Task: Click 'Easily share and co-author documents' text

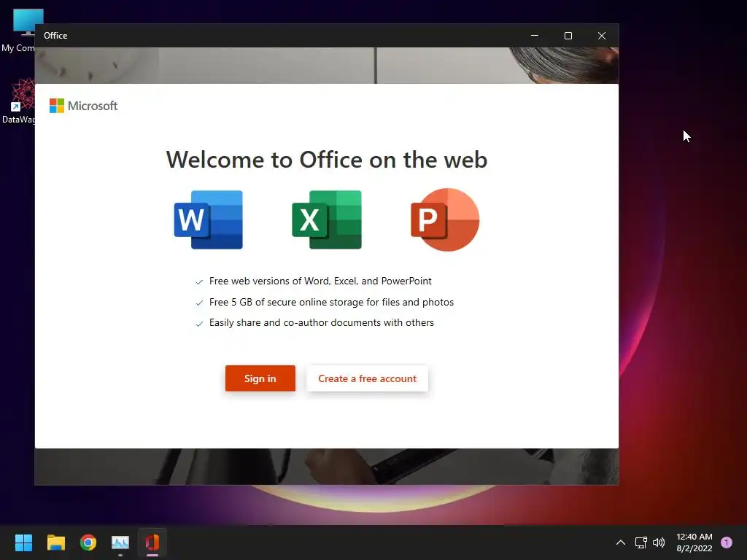Action: click(322, 322)
